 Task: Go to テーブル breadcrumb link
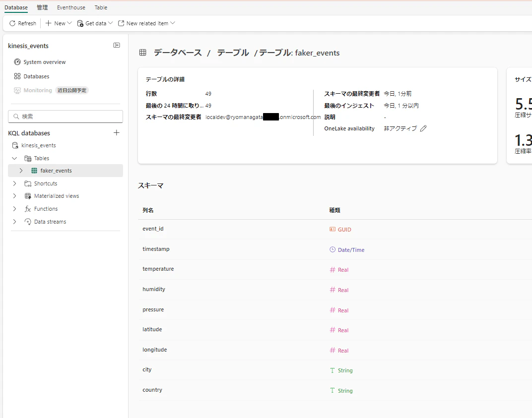pyautogui.click(x=233, y=53)
